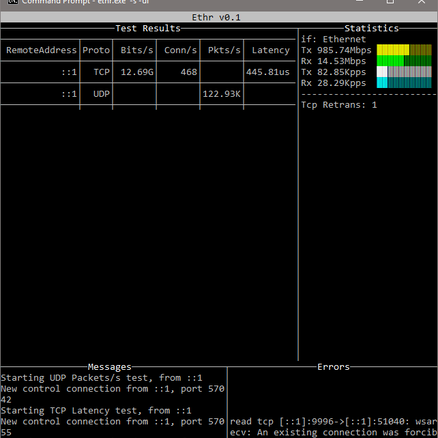Image resolution: width=438 pixels, height=438 pixels.
Task: Click the Tx 985.74Mbps statistic
Action: (336, 50)
